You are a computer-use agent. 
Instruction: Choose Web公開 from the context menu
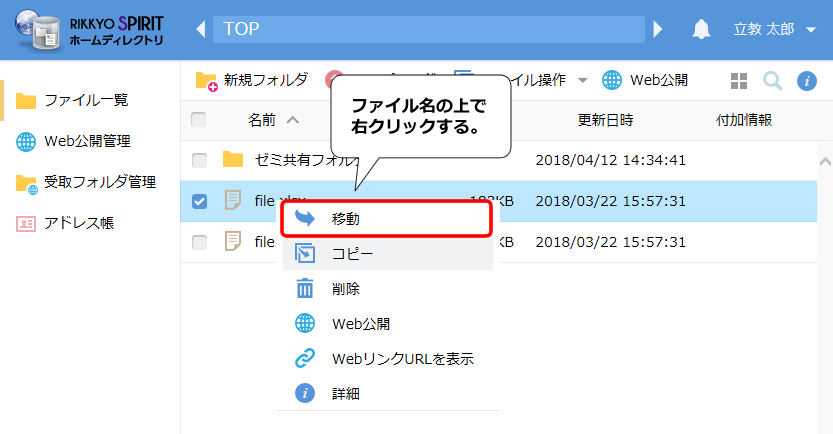(388, 324)
